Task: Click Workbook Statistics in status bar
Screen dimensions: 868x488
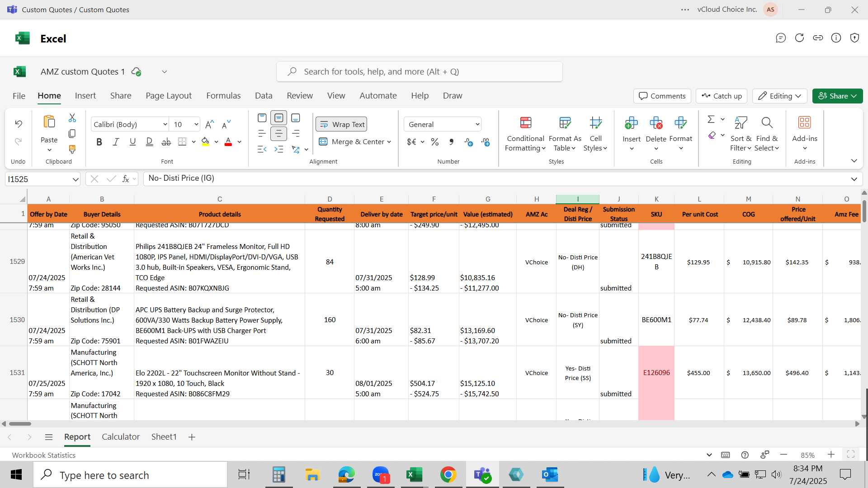Action: [44, 455]
